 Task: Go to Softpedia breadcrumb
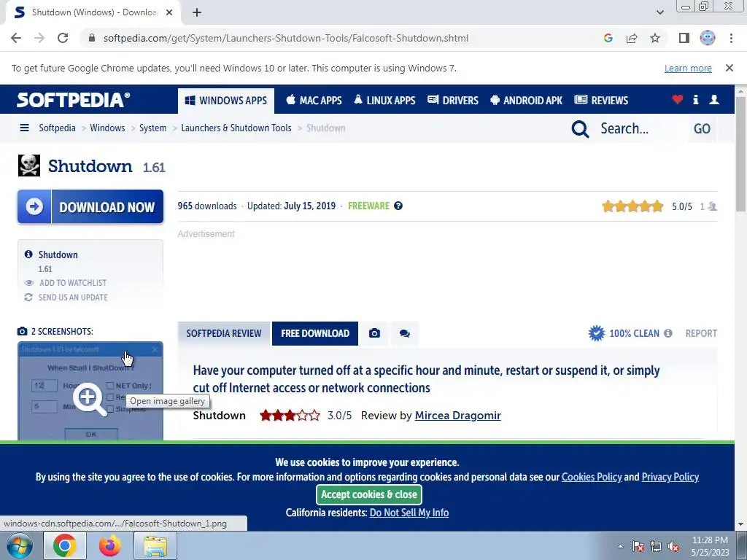(57, 128)
